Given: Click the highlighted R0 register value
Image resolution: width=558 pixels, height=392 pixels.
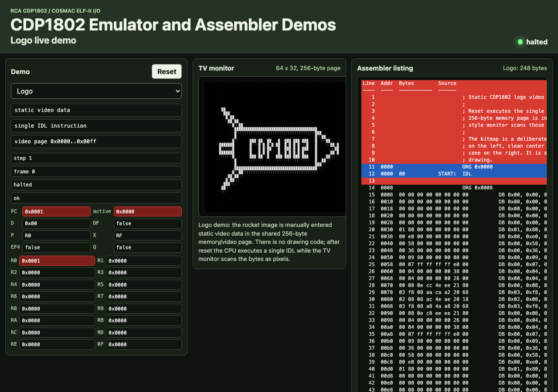Looking at the screenshot, I should click(57, 260).
